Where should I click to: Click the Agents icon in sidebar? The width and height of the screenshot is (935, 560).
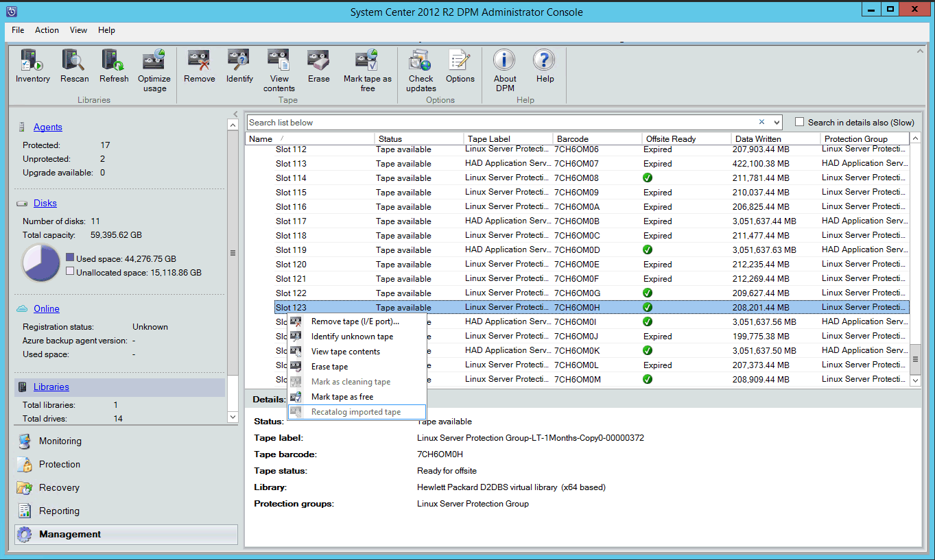click(22, 127)
